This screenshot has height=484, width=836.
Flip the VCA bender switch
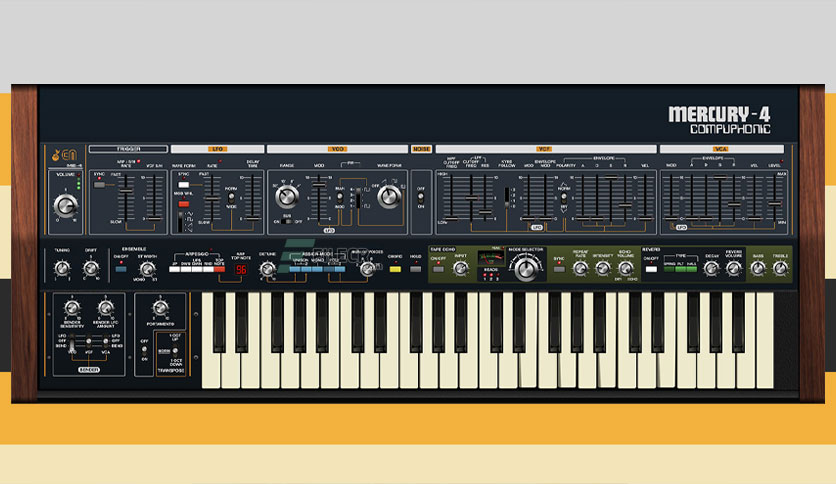[x=106, y=341]
